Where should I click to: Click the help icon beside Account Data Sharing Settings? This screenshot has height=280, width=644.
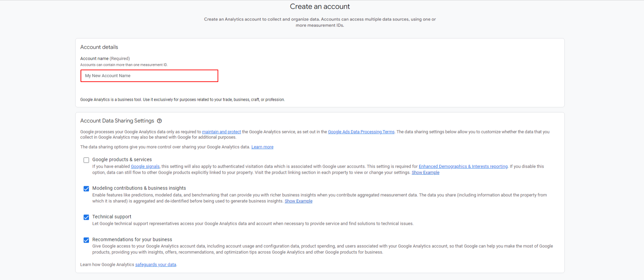(159, 121)
